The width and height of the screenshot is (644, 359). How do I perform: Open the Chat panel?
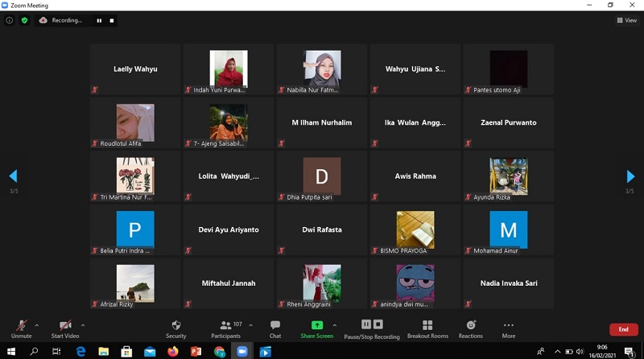[x=275, y=329]
